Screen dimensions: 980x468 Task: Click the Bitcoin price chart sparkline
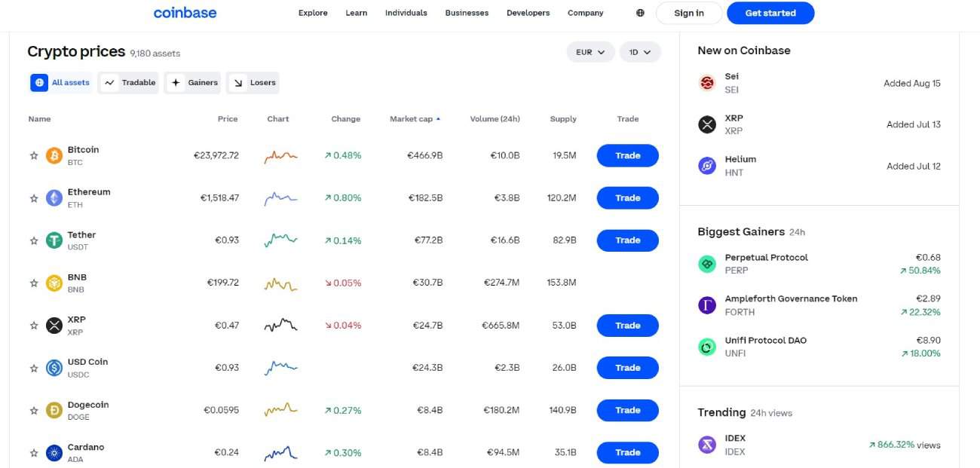[x=280, y=156]
